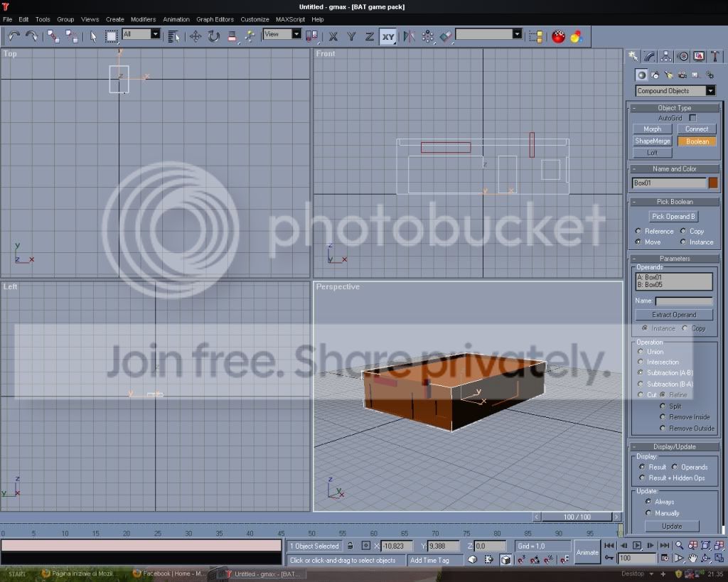Open the Material Editor red sphere icon

point(559,36)
